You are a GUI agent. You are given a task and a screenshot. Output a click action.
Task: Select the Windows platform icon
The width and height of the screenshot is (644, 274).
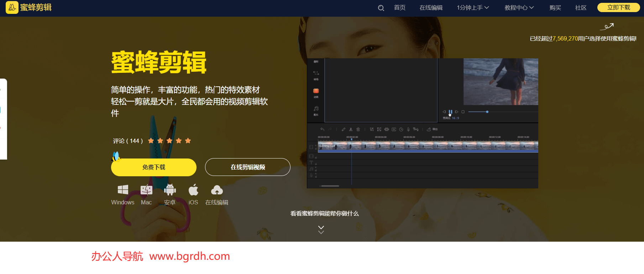pyautogui.click(x=123, y=190)
